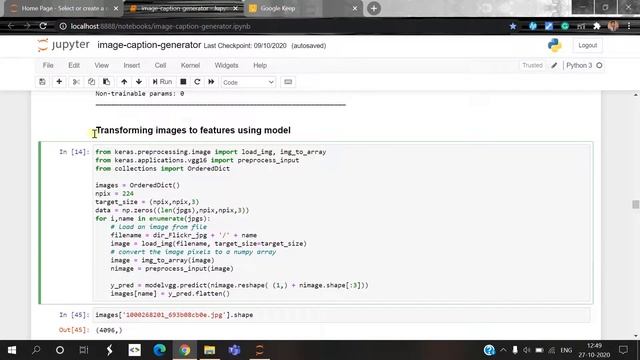Open File Explorer from the taskbar
The image size is (640, 360).
click(x=209, y=350)
